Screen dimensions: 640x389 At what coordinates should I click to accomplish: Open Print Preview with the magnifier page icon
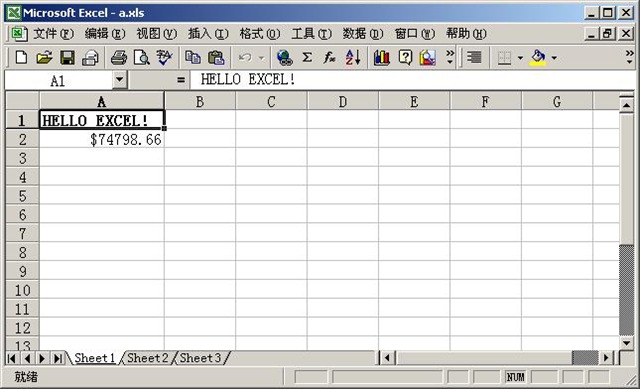[142, 58]
